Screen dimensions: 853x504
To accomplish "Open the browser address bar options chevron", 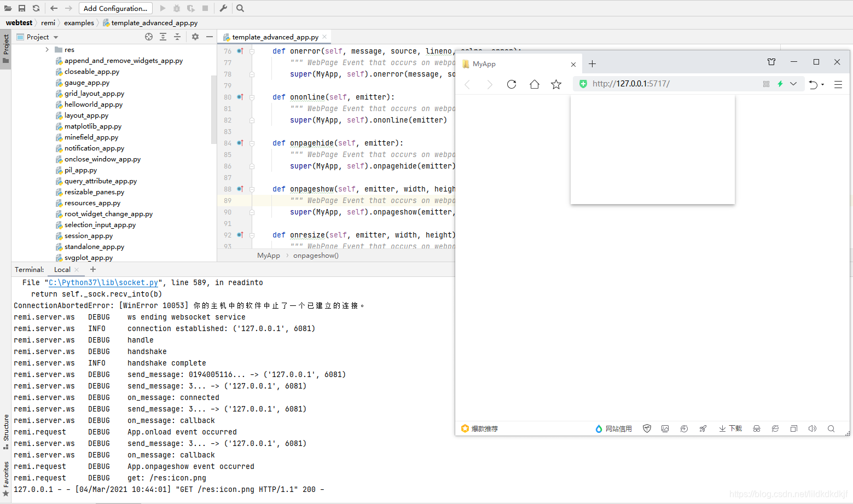I will [x=793, y=84].
